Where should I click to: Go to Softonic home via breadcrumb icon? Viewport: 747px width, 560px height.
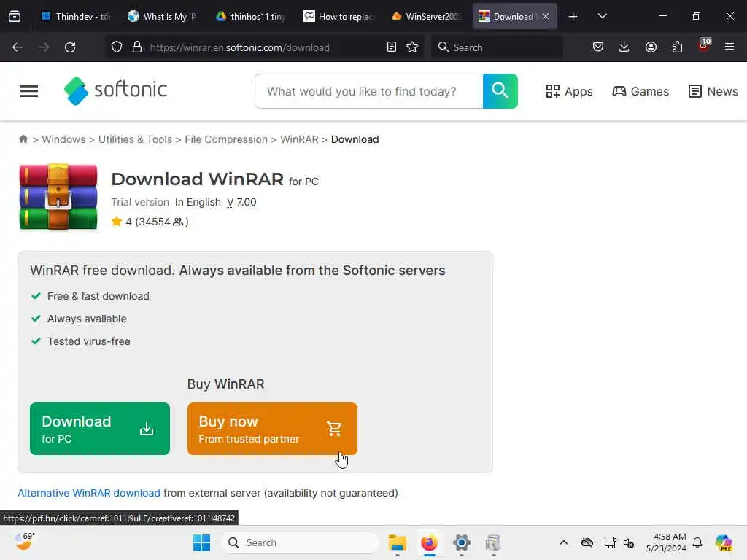23,139
